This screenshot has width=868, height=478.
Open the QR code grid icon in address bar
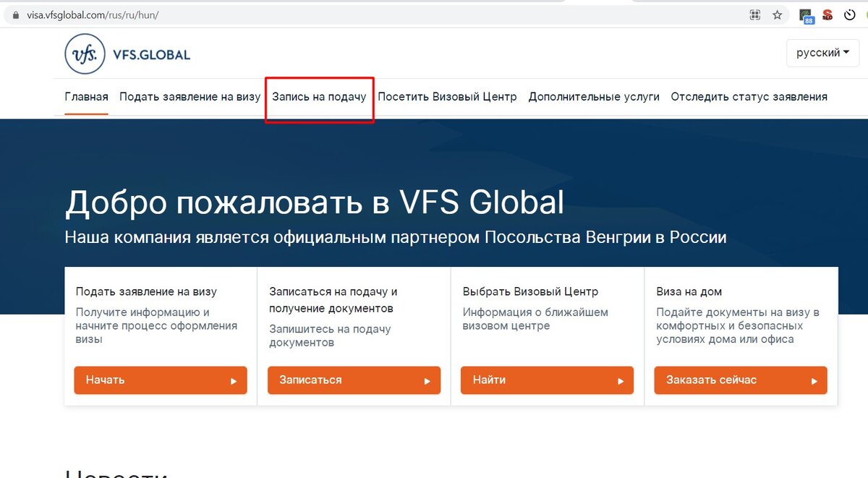[755, 14]
